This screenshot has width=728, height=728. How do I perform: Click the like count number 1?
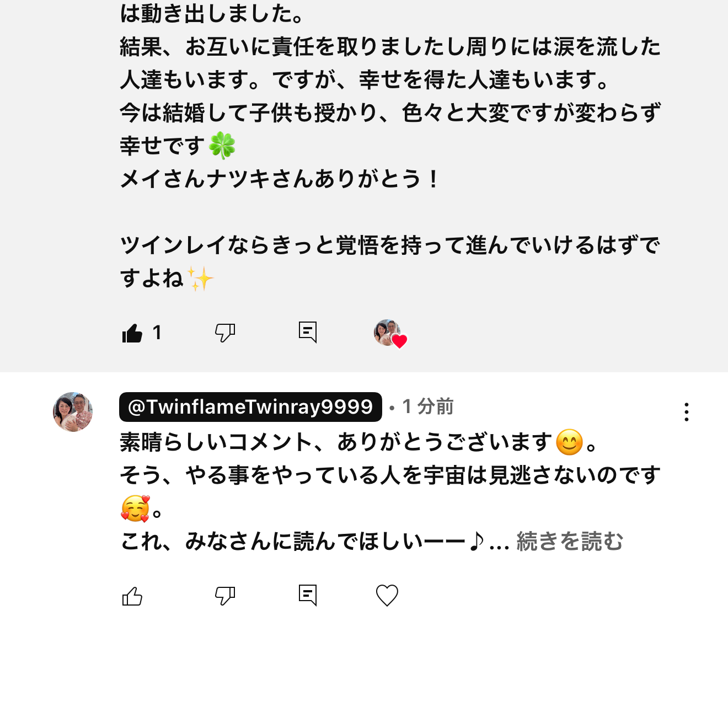pos(157,333)
